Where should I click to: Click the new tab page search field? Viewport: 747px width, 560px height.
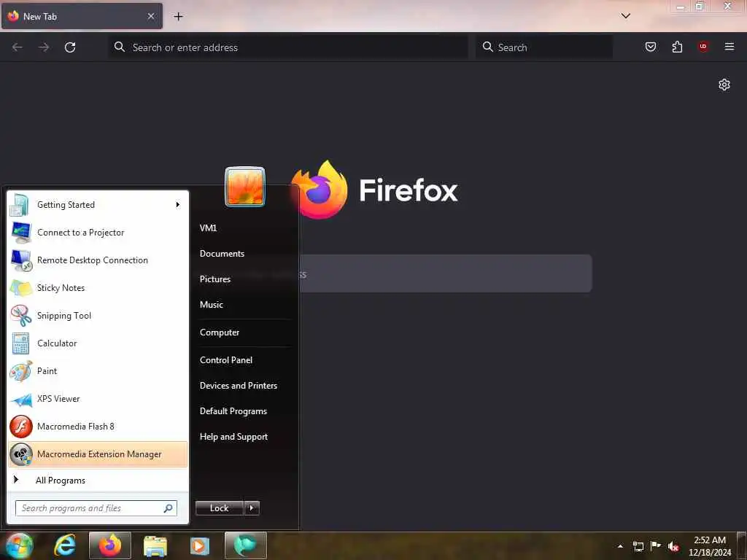(445, 274)
